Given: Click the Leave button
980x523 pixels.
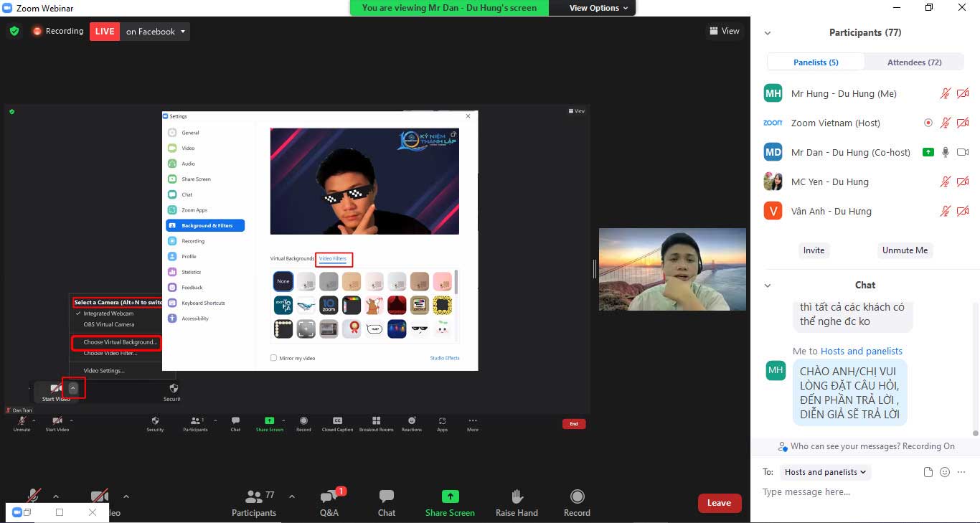Looking at the screenshot, I should coord(720,503).
